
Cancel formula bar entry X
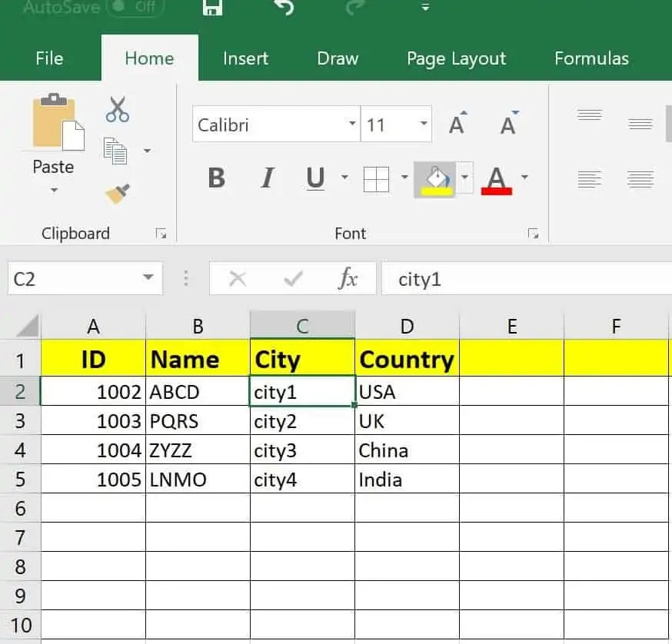238,279
